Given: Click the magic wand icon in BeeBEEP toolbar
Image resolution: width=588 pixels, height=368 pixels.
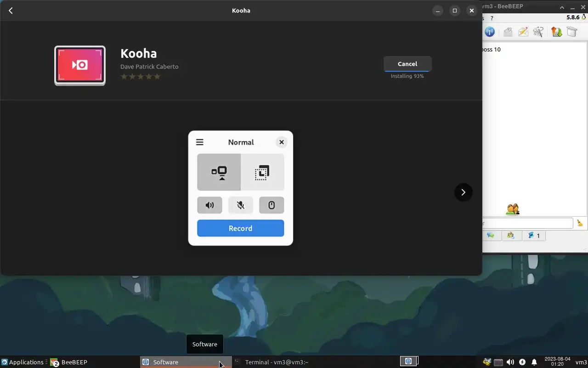Looking at the screenshot, I should 538,32.
